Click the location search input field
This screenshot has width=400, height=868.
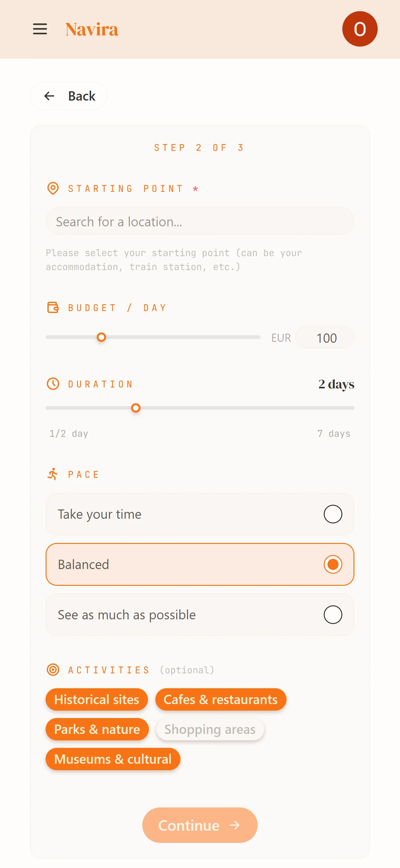coord(199,221)
